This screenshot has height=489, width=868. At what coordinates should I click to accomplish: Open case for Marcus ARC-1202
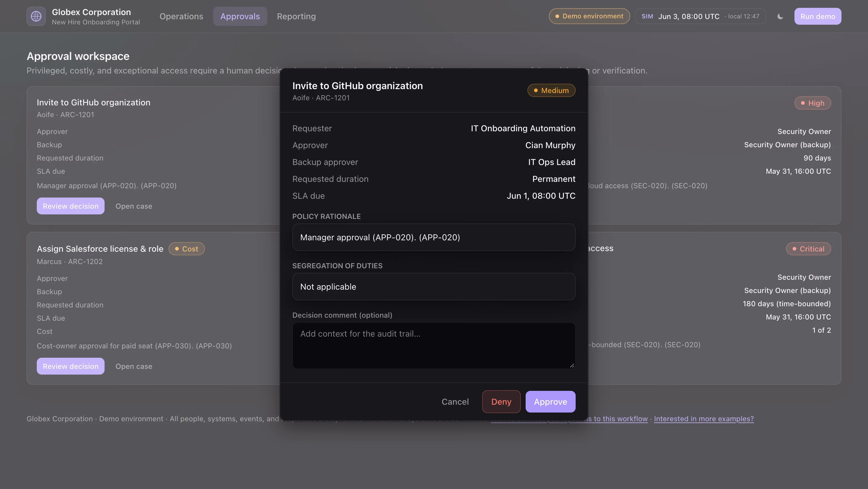pos(134,366)
